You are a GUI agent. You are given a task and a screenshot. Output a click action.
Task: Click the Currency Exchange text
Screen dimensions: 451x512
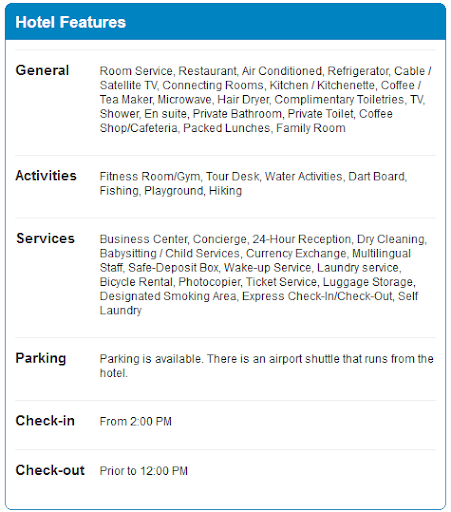296,254
